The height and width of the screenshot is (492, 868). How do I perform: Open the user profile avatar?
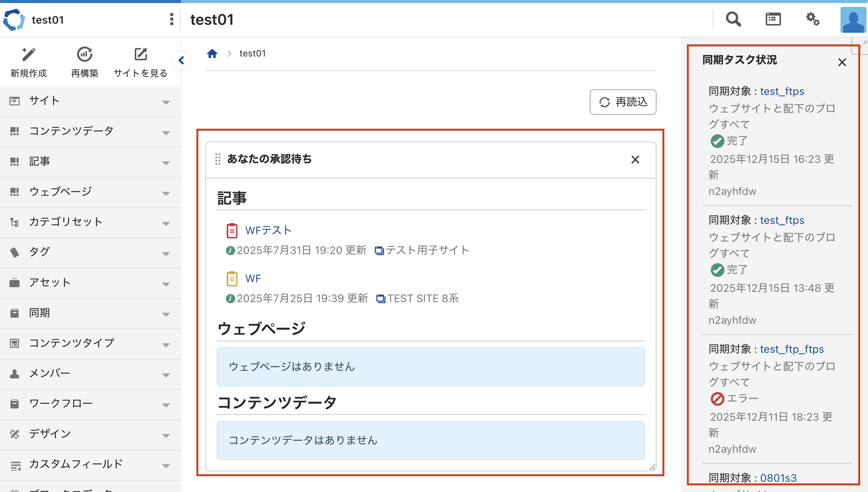pyautogui.click(x=853, y=19)
